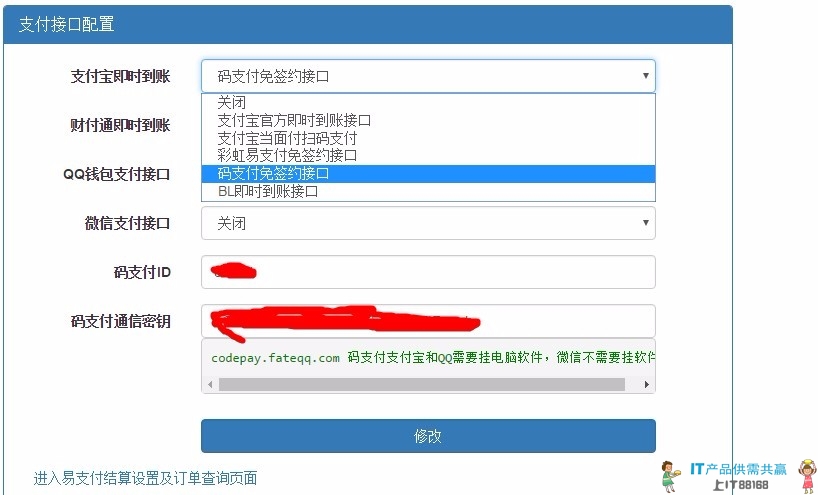Click right arrow of the hint scrollbar
818x495 pixels.
pos(647,384)
